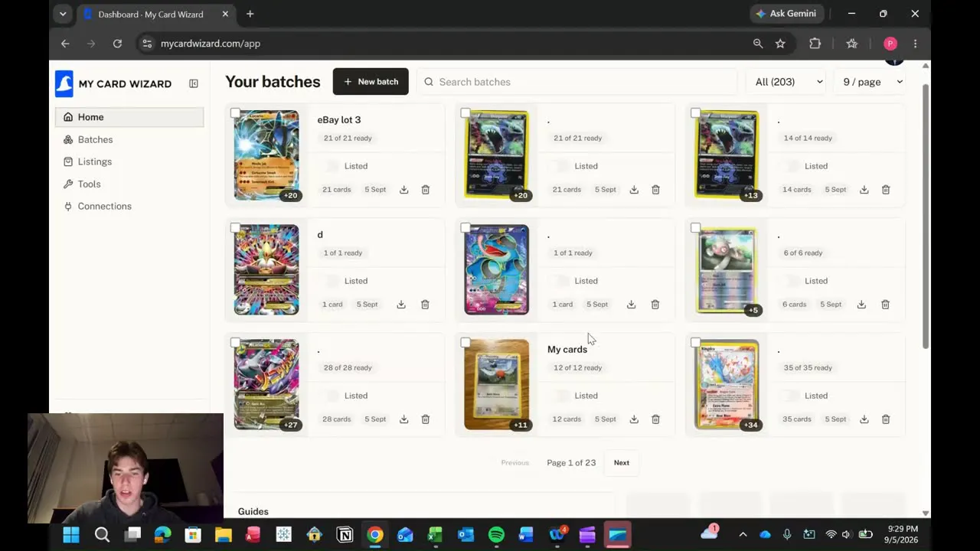Download the batch named d
The height and width of the screenshot is (551, 980).
pos(401,305)
